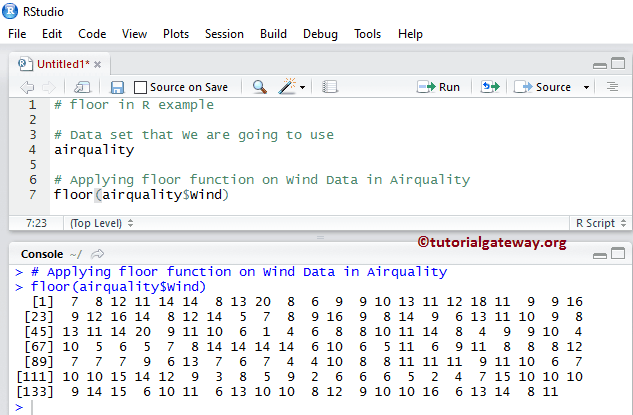Open the R Script file type selector

click(x=601, y=223)
